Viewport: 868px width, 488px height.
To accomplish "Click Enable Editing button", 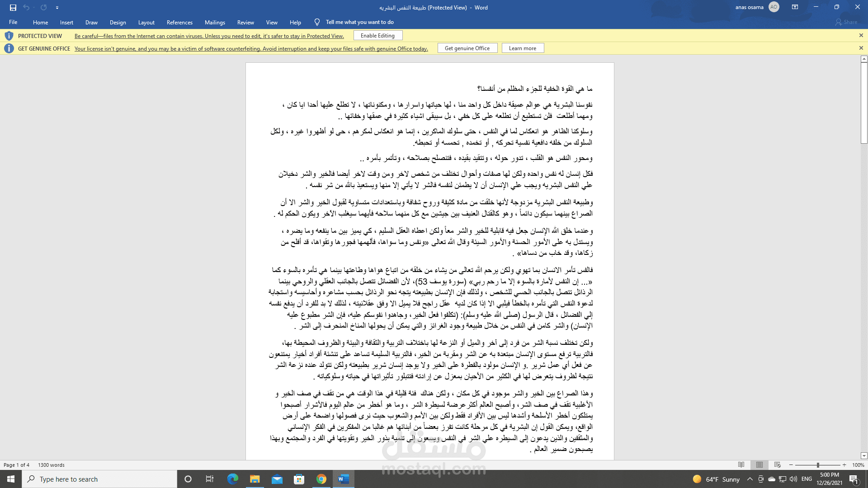I will [377, 35].
